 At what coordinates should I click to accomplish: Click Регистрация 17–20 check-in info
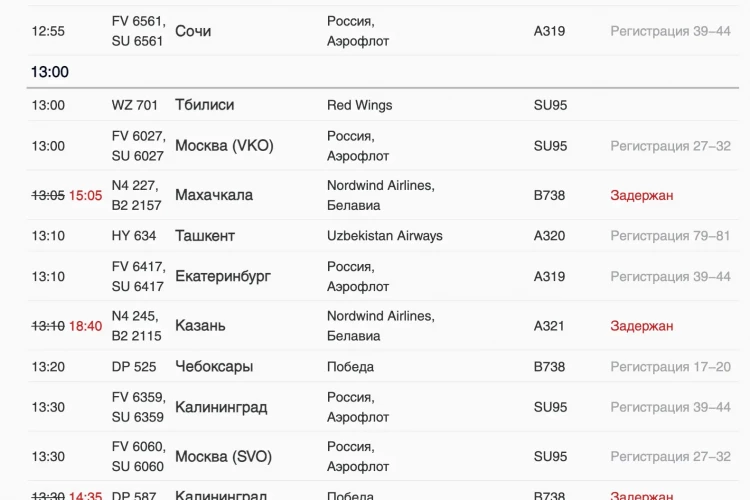(x=670, y=367)
